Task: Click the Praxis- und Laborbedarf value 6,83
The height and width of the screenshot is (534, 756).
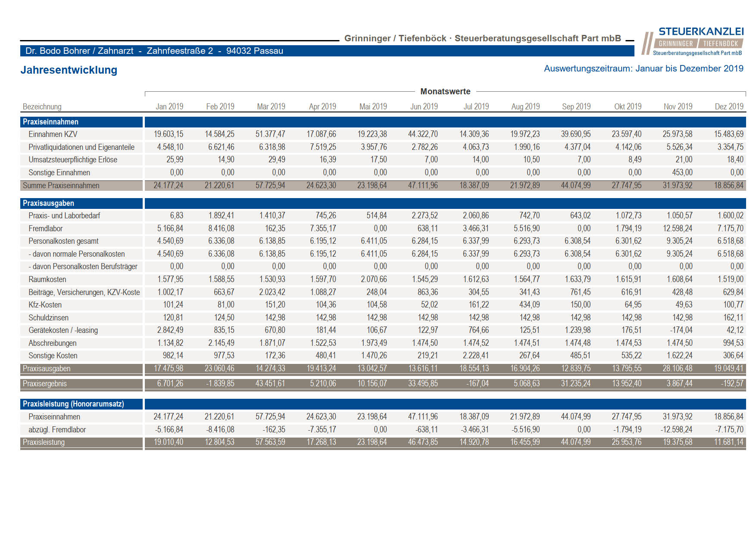Action: (x=176, y=216)
